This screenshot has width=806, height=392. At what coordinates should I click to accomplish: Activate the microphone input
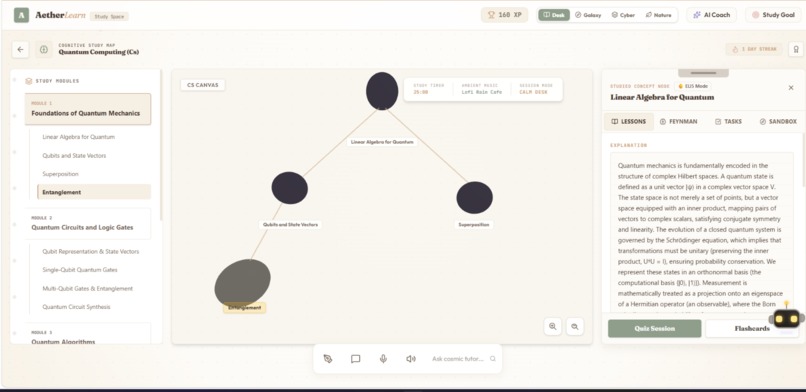coord(383,359)
